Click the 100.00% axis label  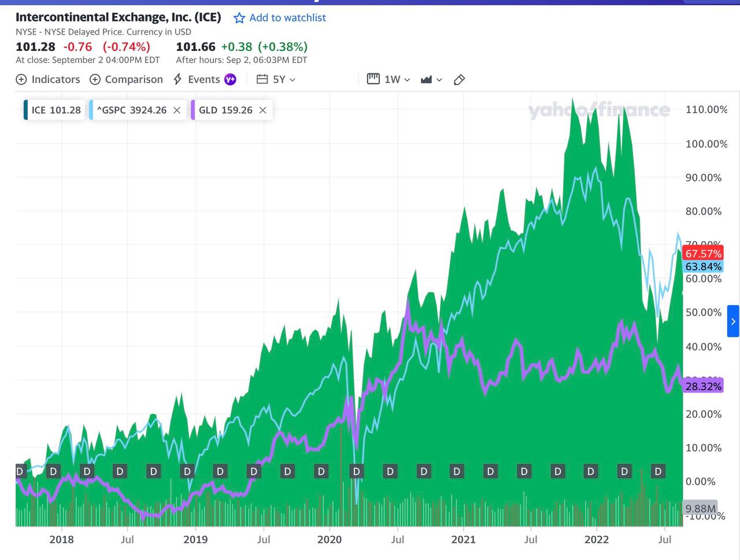pos(706,144)
